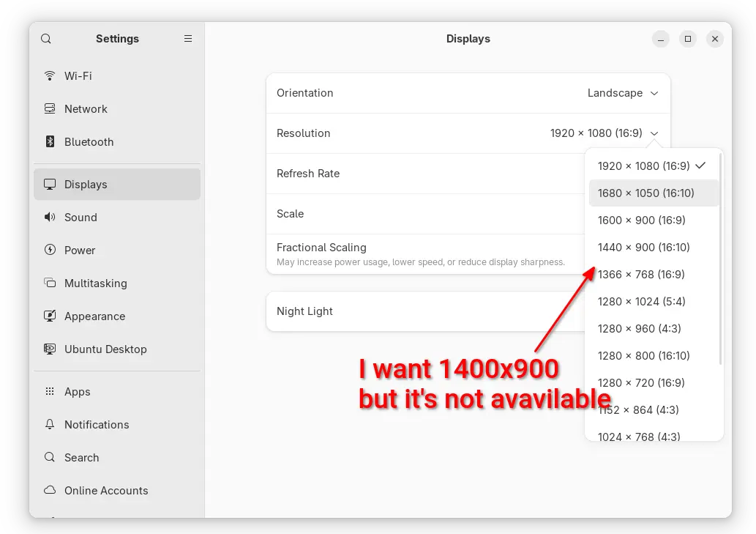Open Power settings
The image size is (756, 534).
pyautogui.click(x=117, y=250)
